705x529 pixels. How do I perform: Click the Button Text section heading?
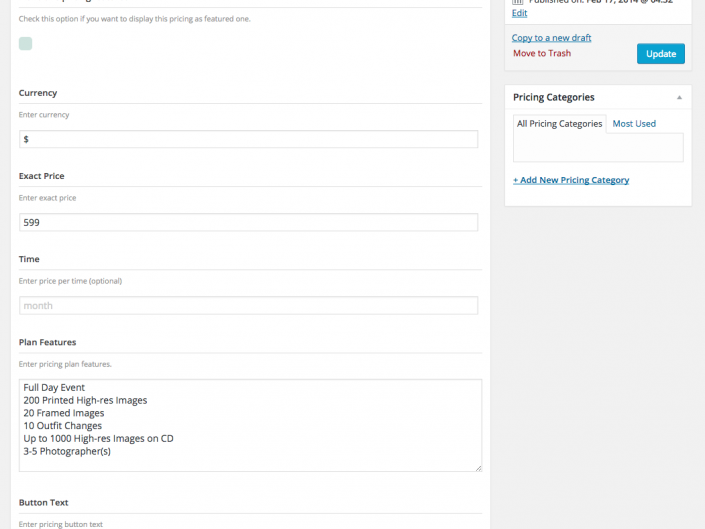(x=43, y=502)
